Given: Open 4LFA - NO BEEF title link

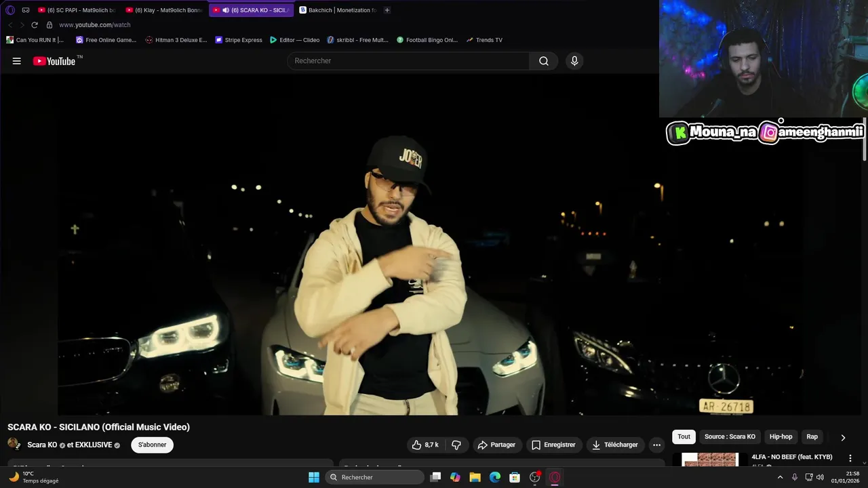Looking at the screenshot, I should 792,457.
